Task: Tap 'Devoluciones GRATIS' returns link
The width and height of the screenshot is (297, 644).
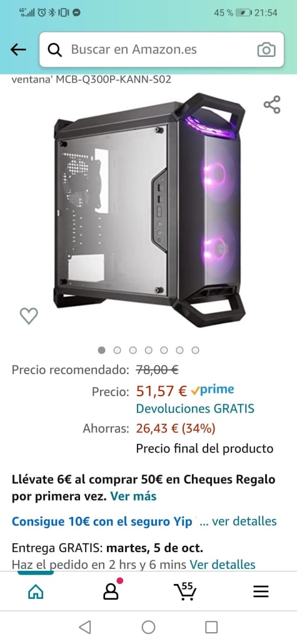Action: tap(195, 409)
